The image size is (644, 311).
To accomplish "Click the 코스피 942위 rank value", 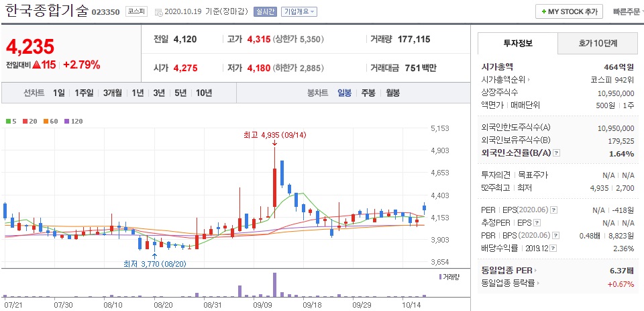I will pyautogui.click(x=612, y=80).
